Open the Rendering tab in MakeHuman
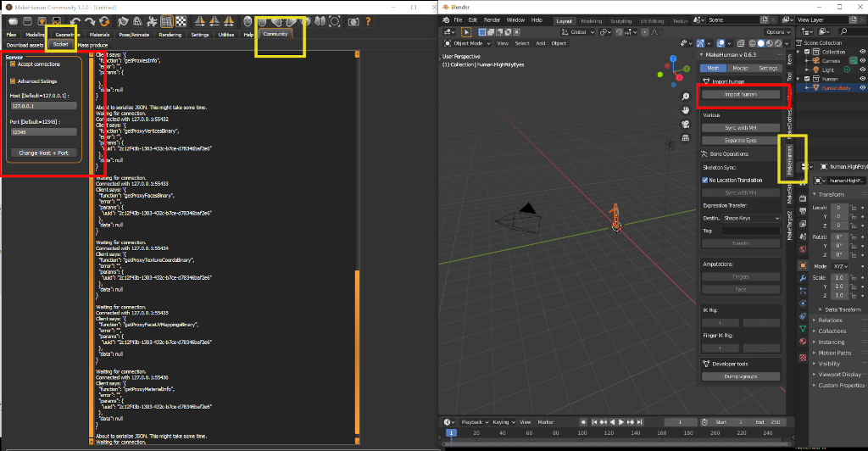 tap(170, 34)
